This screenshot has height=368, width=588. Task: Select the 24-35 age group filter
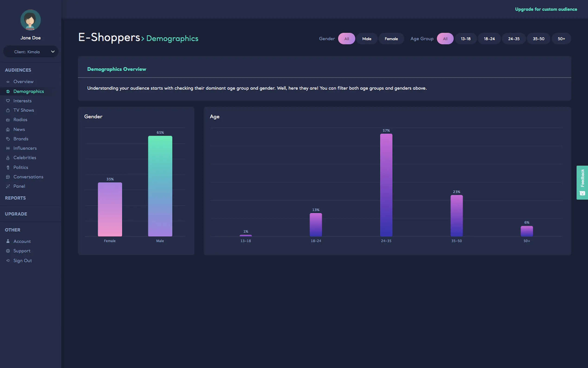[x=514, y=39]
